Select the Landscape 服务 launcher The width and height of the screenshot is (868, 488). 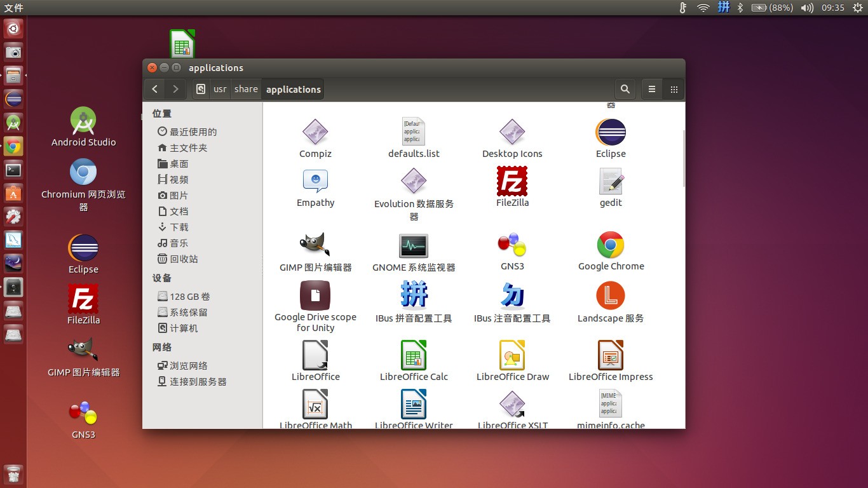tap(611, 302)
